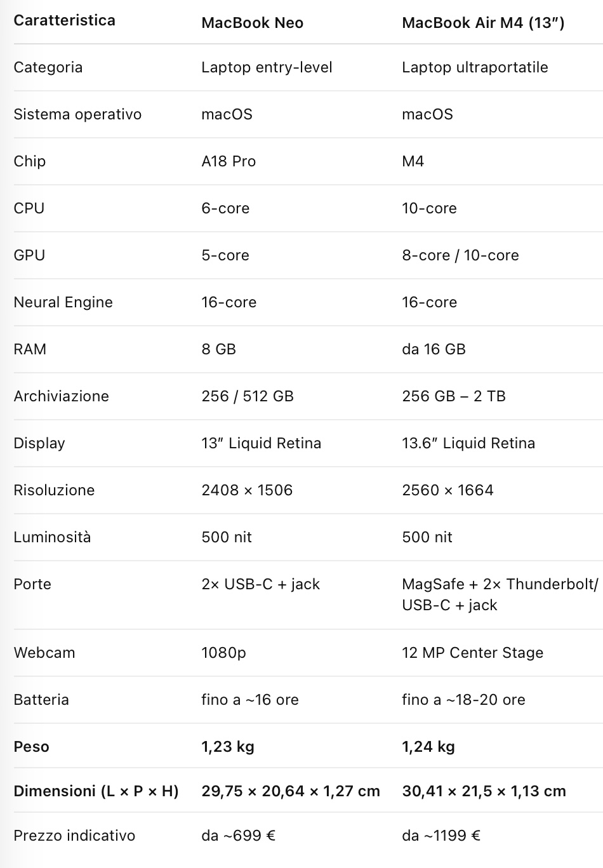
Task: Select the MagSafe + 2× Thunderbolt ports cell
Action: [500, 594]
